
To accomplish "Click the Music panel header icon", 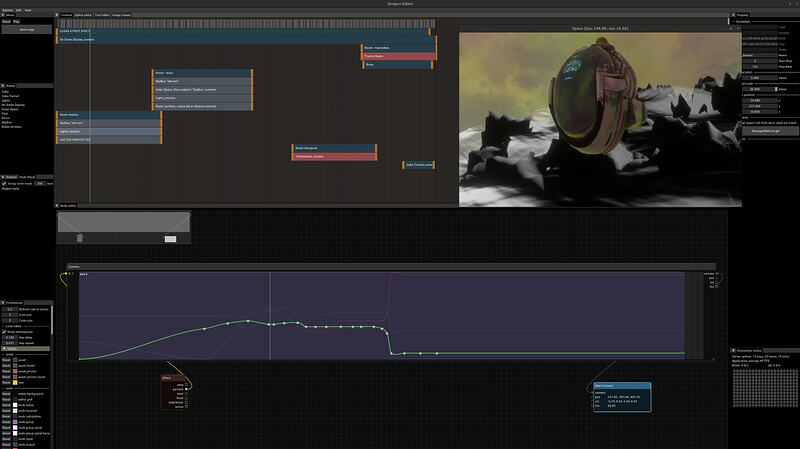I will pyautogui.click(x=3, y=15).
